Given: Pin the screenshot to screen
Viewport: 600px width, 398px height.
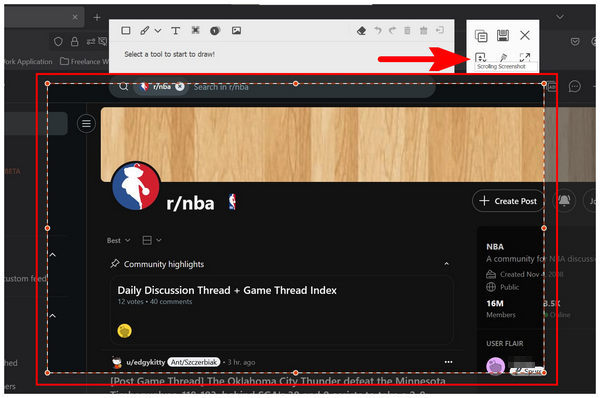Looking at the screenshot, I should (x=503, y=57).
